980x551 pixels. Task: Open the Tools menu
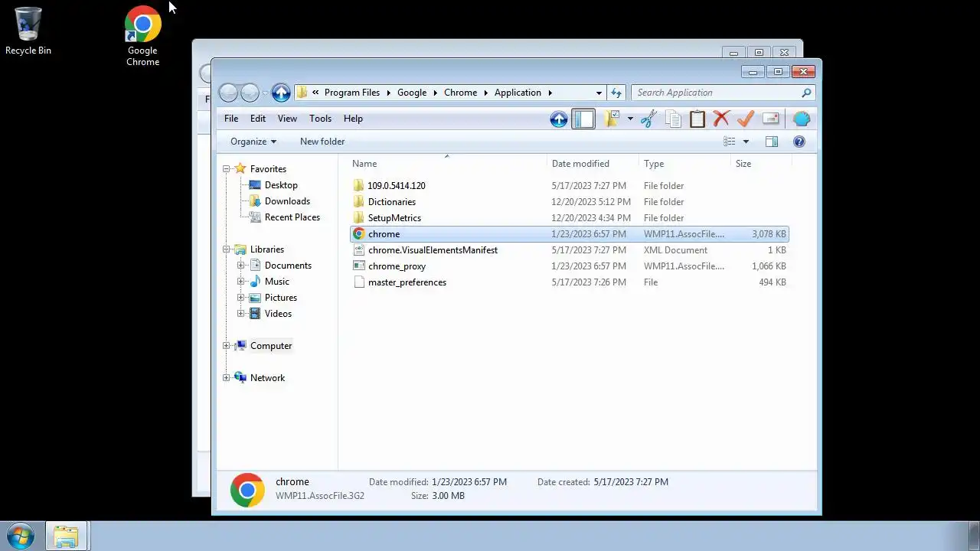coord(320,119)
